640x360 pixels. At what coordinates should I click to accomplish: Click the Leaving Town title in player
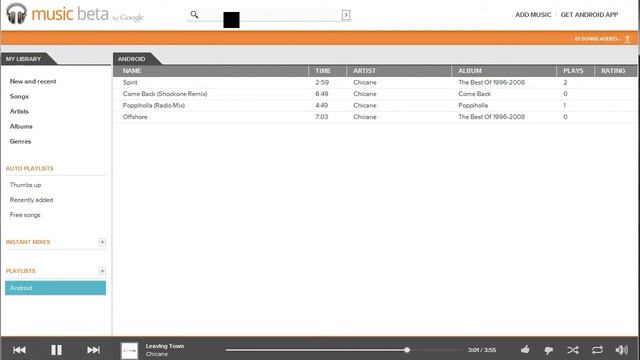tap(165, 346)
